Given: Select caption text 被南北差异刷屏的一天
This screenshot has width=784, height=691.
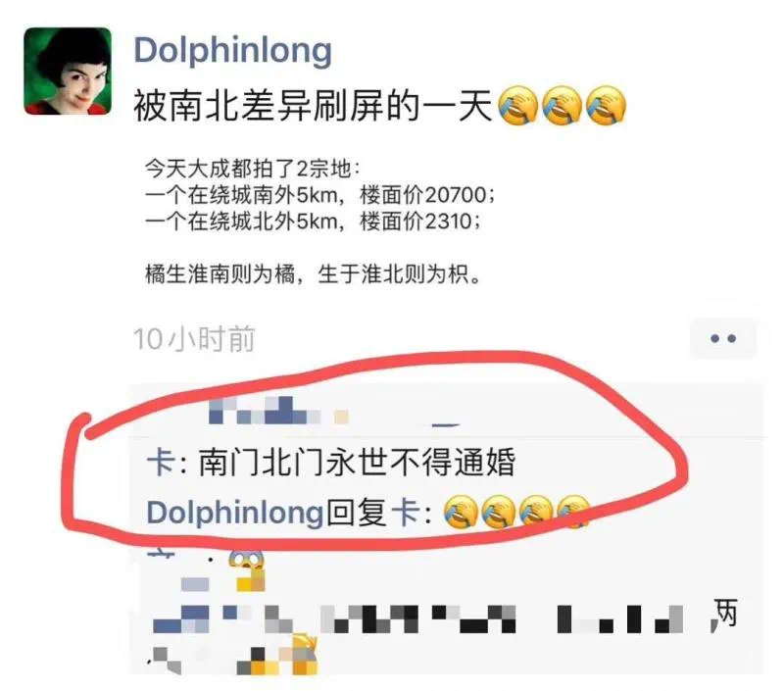Looking at the screenshot, I should [x=313, y=106].
